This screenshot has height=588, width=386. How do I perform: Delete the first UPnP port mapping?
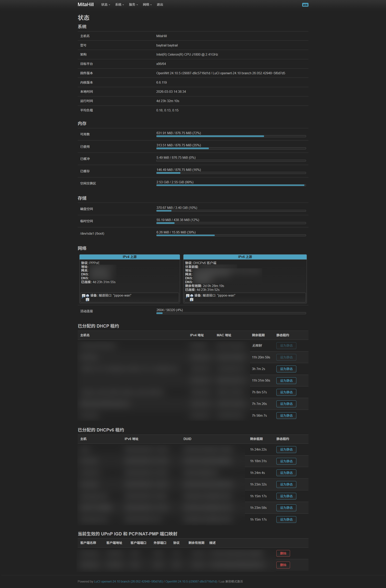283,553
